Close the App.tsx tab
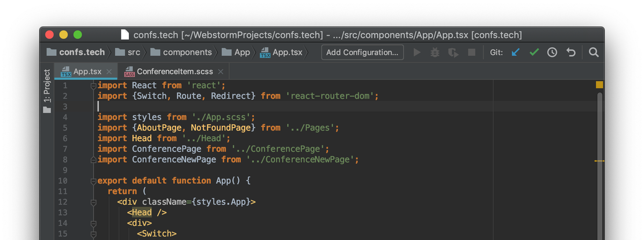Screen dimensions: 644x240 pos(109,71)
